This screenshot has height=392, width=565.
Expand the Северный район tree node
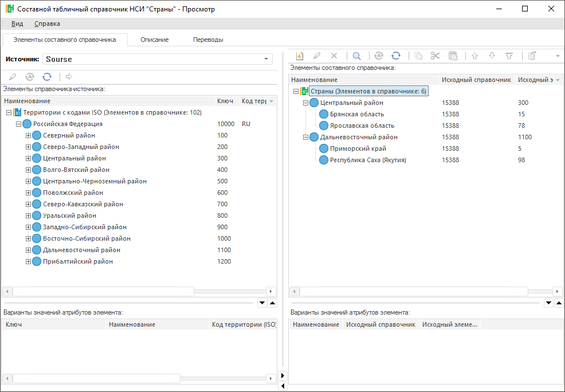[28, 136]
